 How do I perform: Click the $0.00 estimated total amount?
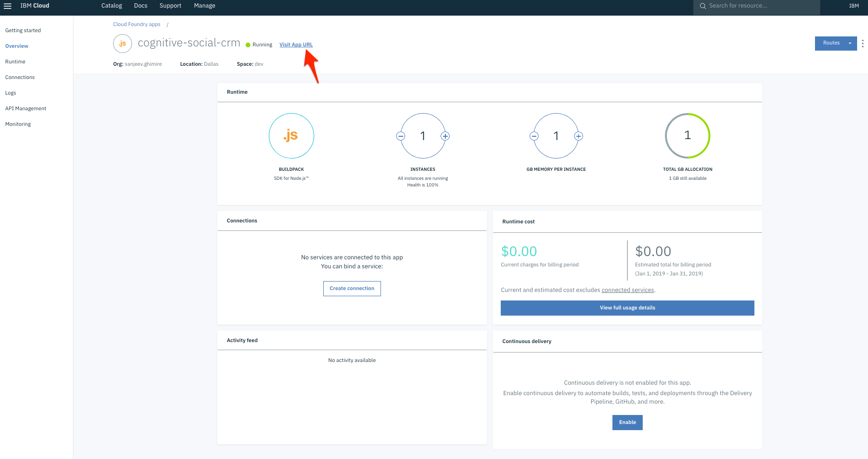point(653,251)
